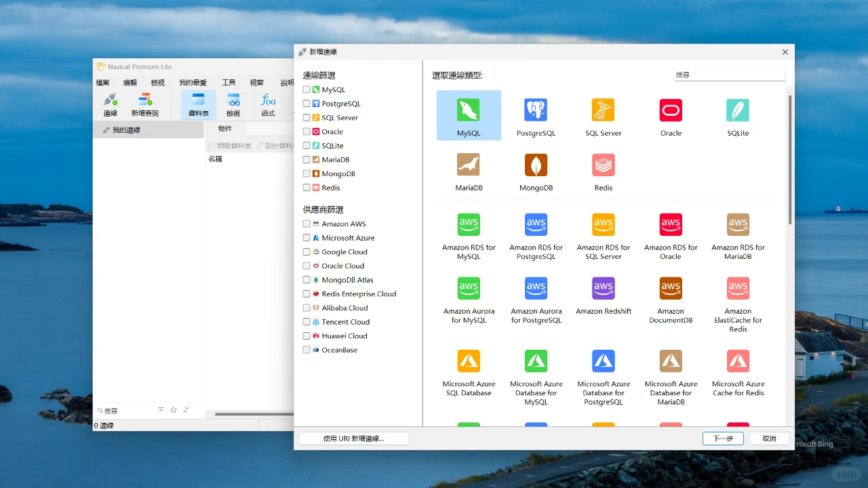Choose the MongoDB connection type tile
The width and height of the screenshot is (868, 488).
pos(536,170)
